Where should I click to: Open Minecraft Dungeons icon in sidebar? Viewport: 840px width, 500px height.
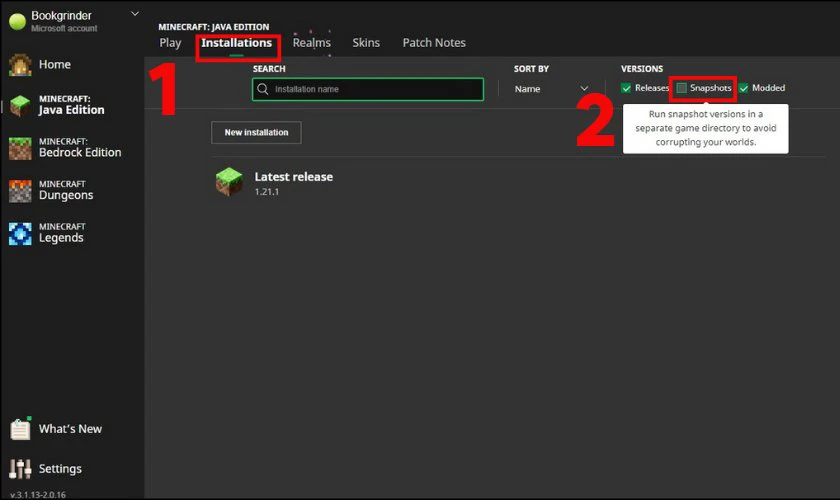[x=20, y=191]
